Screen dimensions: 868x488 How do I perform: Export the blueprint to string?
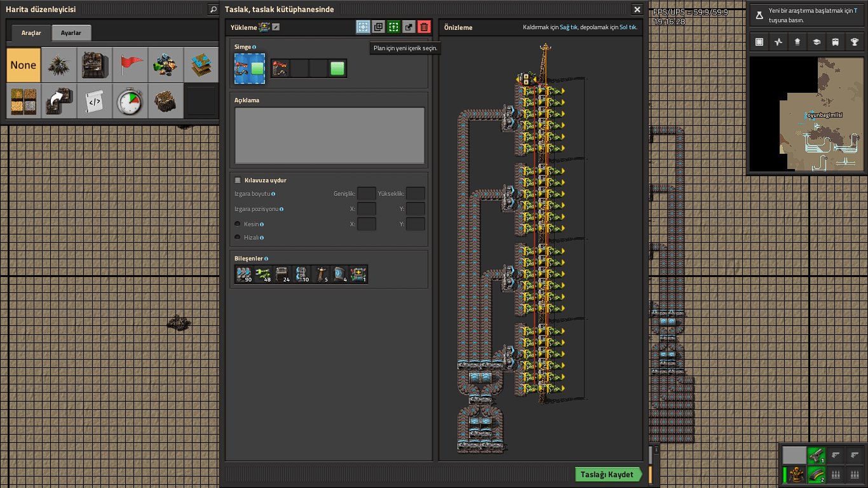coord(409,27)
